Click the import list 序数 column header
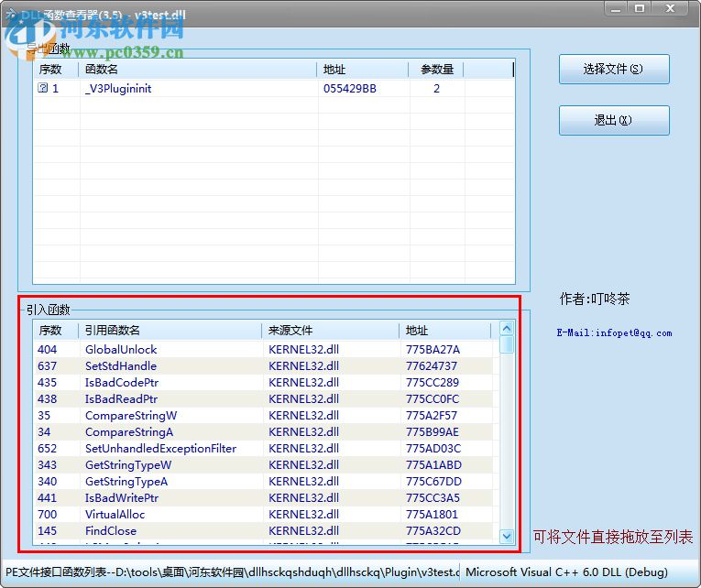 56,331
